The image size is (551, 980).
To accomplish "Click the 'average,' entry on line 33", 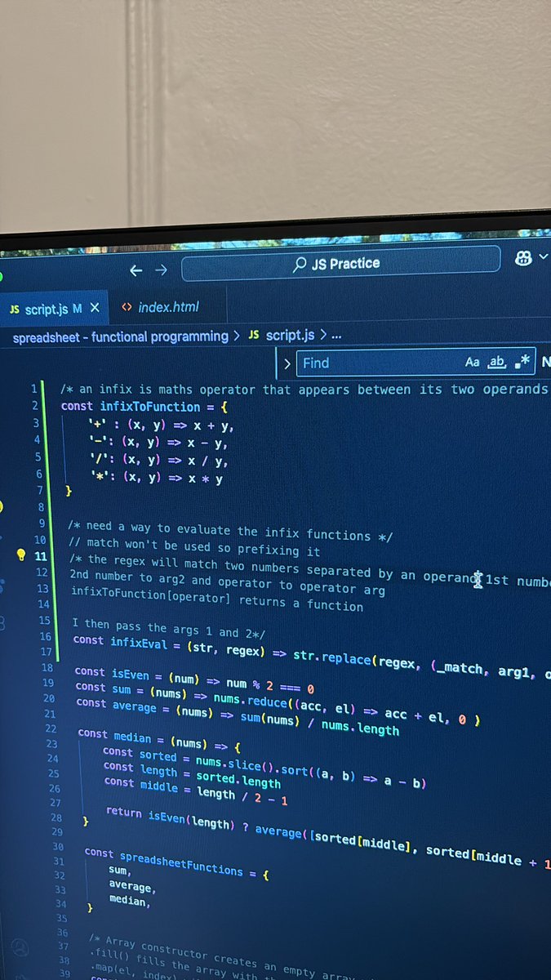I will 131,886.
